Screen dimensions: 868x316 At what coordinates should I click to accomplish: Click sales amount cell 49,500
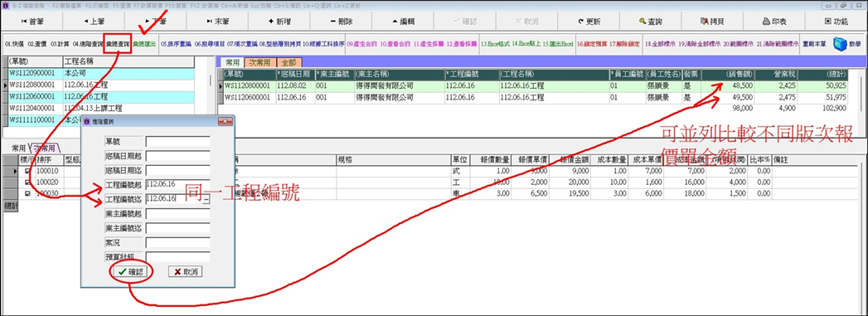click(x=727, y=97)
